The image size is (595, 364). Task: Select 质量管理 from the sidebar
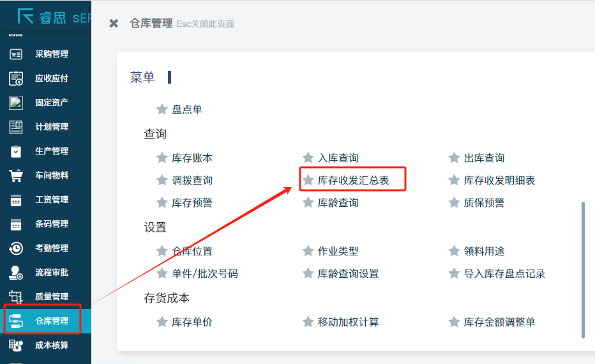[x=51, y=297]
